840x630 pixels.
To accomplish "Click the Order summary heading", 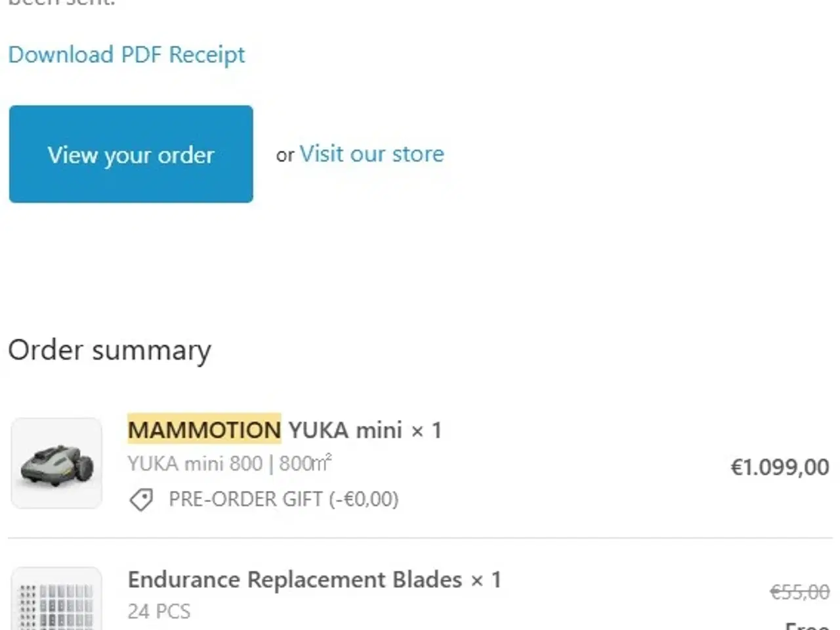I will click(110, 350).
